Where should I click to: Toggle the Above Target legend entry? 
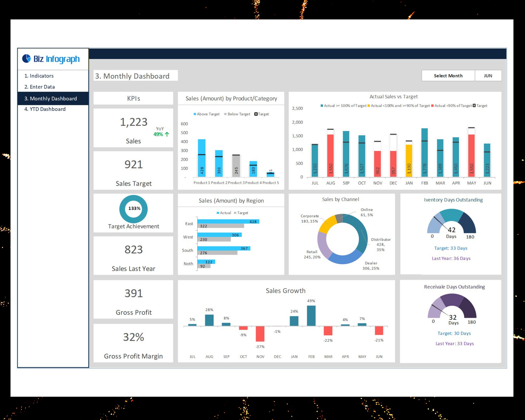click(207, 114)
